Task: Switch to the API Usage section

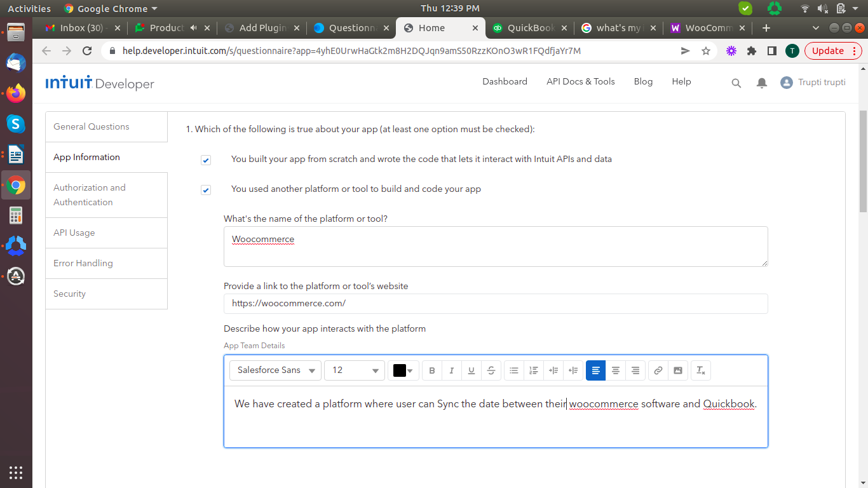Action: click(74, 233)
